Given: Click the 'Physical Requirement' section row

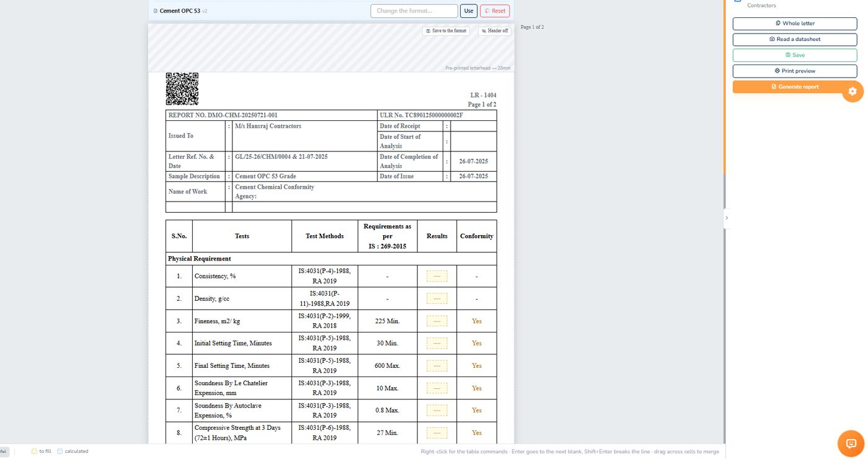Looking at the screenshot, I should pyautogui.click(x=331, y=259).
